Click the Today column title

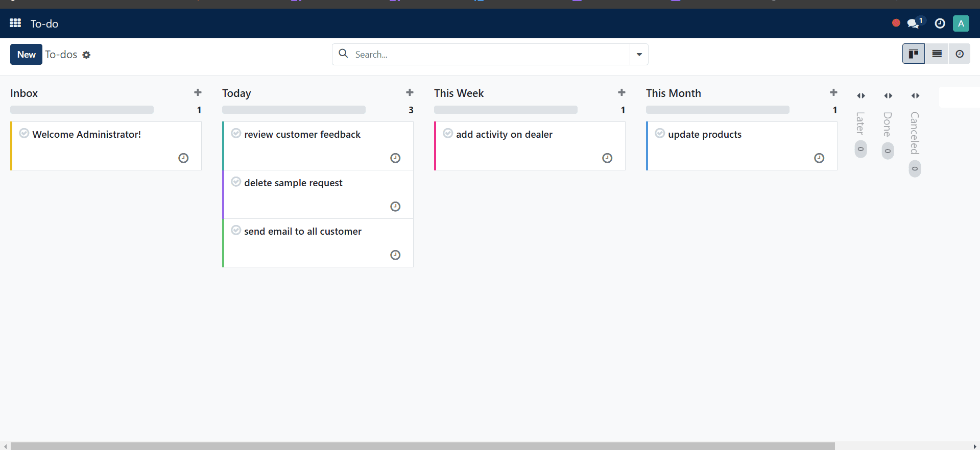point(236,93)
